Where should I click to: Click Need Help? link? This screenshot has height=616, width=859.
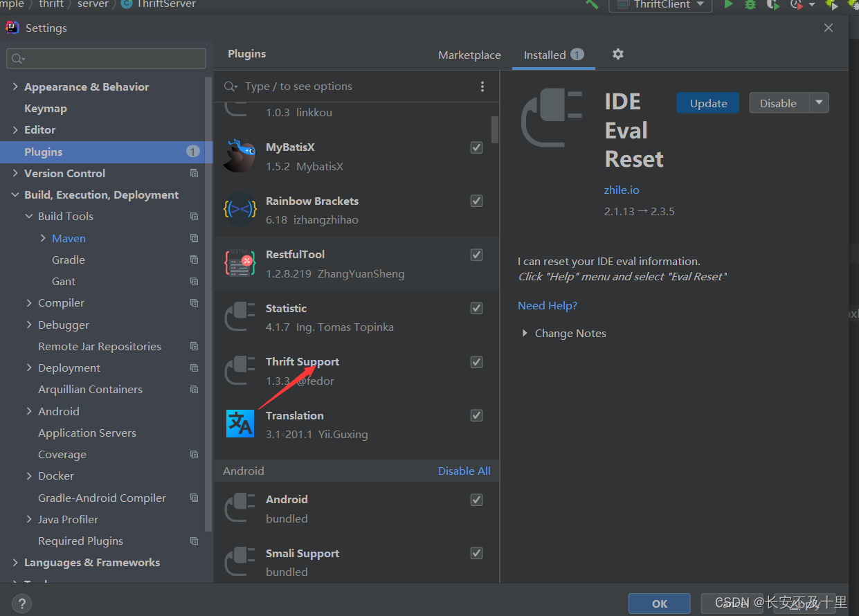click(x=548, y=305)
